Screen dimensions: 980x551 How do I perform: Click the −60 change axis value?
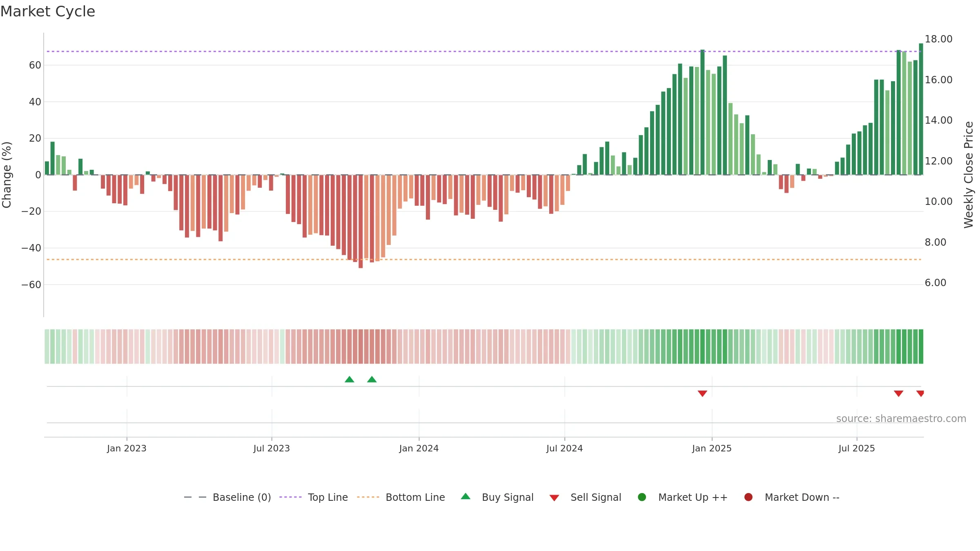tap(31, 285)
